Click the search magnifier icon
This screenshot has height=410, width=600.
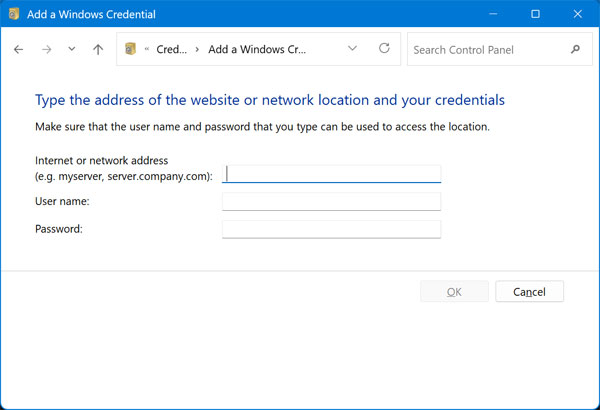coord(575,49)
